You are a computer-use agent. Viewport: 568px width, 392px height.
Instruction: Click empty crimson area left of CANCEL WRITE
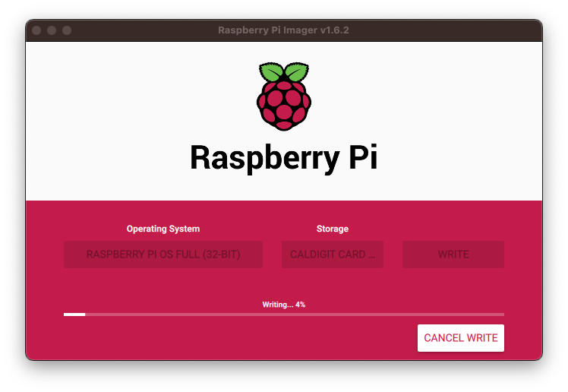click(235, 337)
